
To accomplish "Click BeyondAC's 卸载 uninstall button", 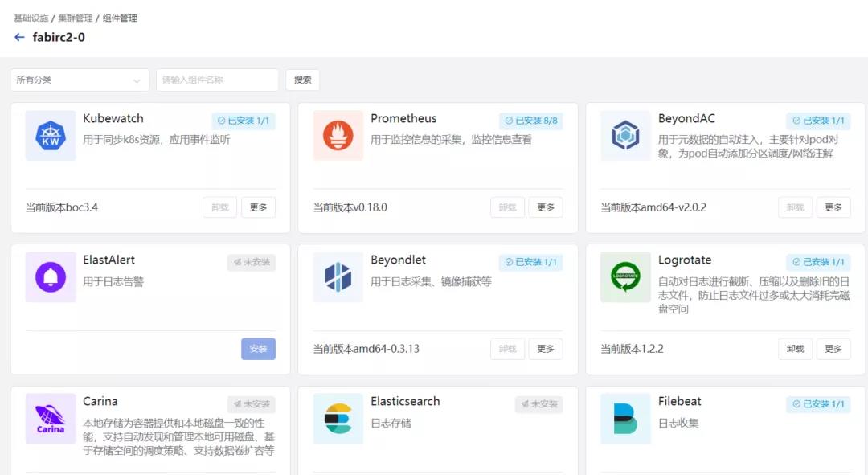I will point(795,207).
